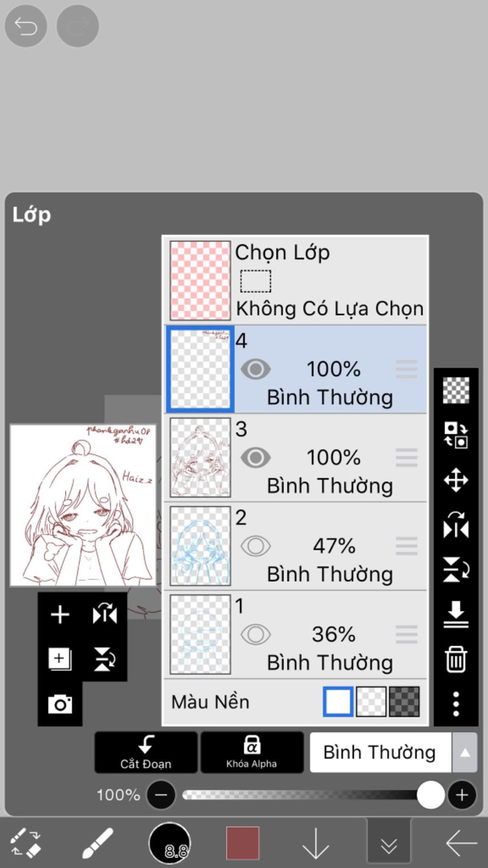Image resolution: width=488 pixels, height=868 pixels.
Task: Add a new layer with plus icon
Action: pyautogui.click(x=60, y=614)
